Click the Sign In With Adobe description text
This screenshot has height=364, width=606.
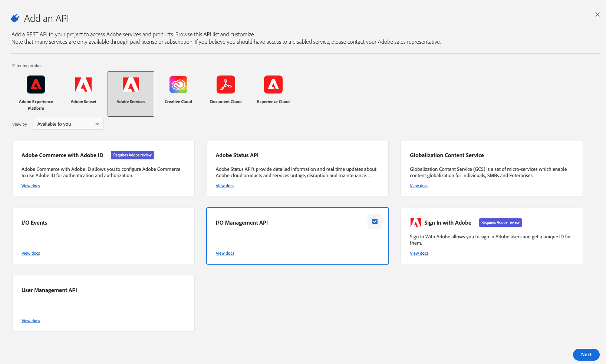click(x=490, y=240)
